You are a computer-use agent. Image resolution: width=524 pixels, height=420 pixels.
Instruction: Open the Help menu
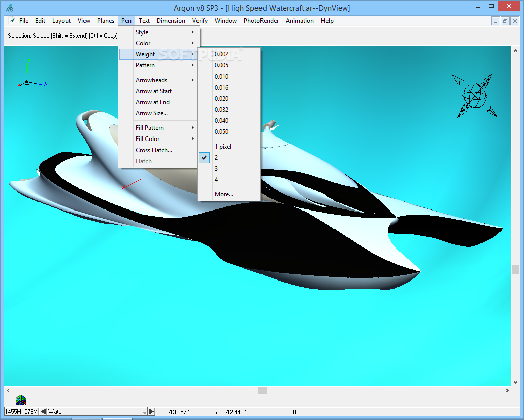[x=327, y=20]
